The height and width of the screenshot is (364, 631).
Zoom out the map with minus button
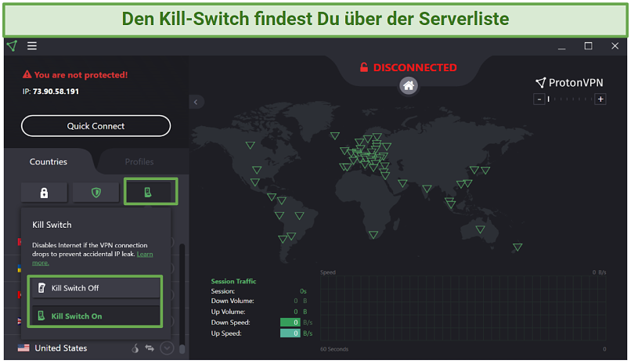pos(539,99)
